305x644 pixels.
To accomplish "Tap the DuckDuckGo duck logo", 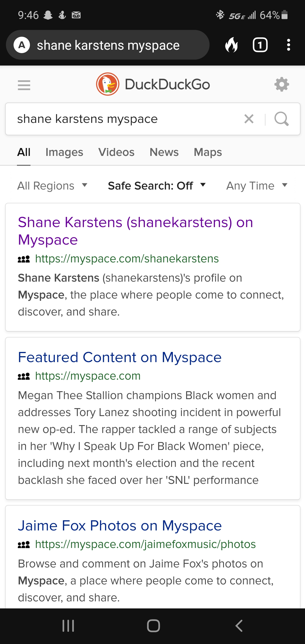I will 108,84.
